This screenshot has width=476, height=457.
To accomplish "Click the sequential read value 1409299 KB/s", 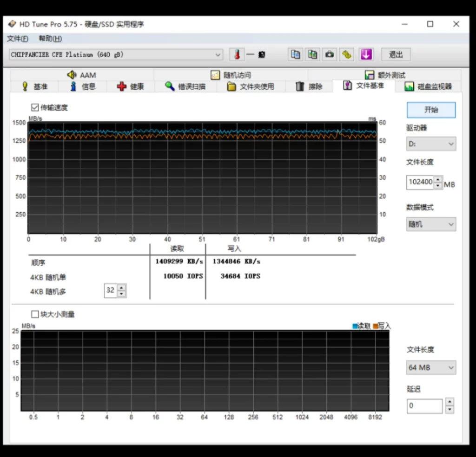I will click(179, 261).
